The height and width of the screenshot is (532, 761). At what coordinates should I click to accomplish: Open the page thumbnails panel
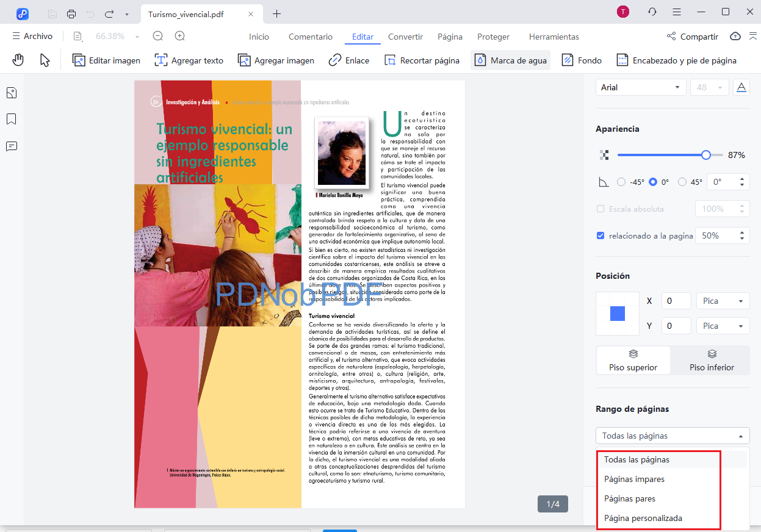click(x=11, y=93)
